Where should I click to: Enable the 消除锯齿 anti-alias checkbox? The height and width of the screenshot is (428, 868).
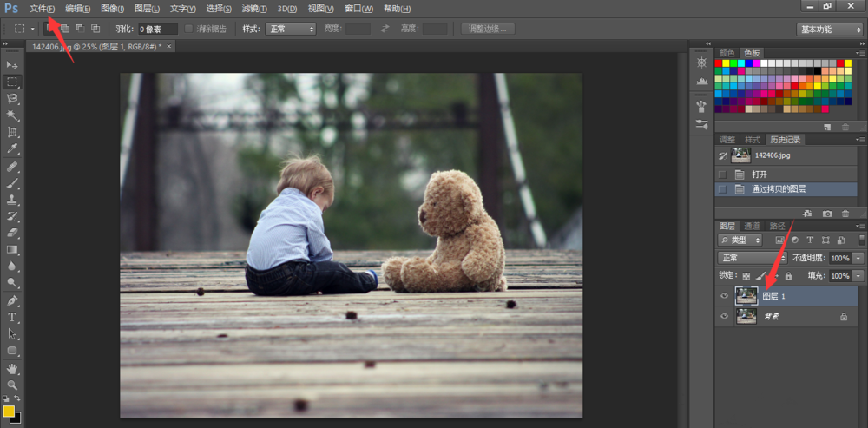(x=189, y=29)
